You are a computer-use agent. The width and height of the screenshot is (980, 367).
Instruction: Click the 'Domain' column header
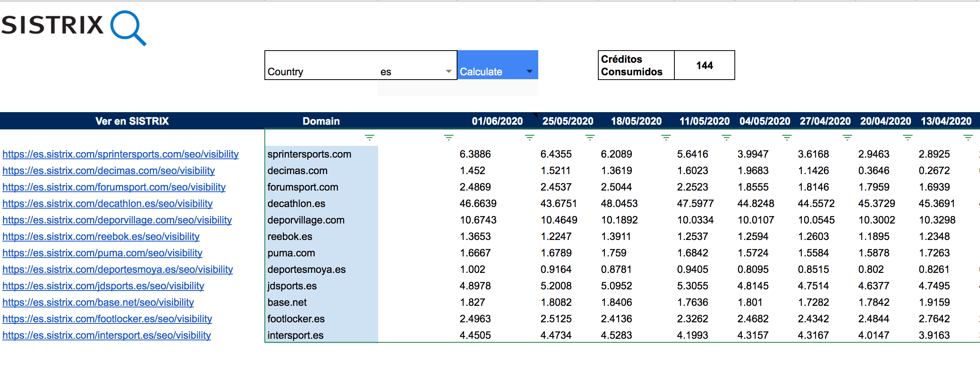click(321, 121)
